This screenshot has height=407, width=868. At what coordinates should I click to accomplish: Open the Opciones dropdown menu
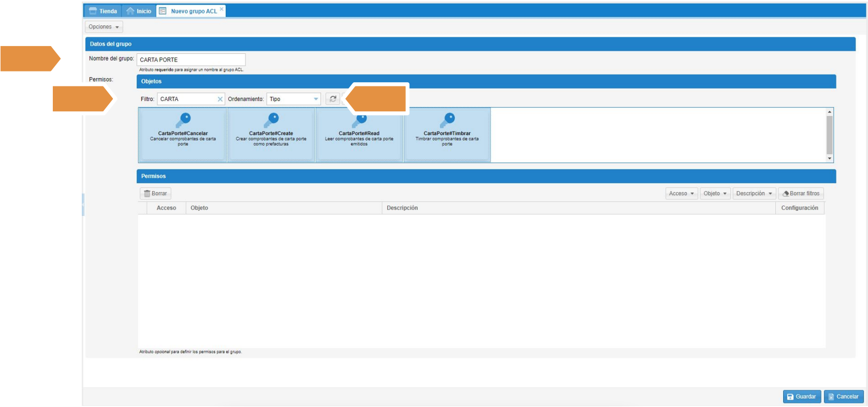pos(104,27)
